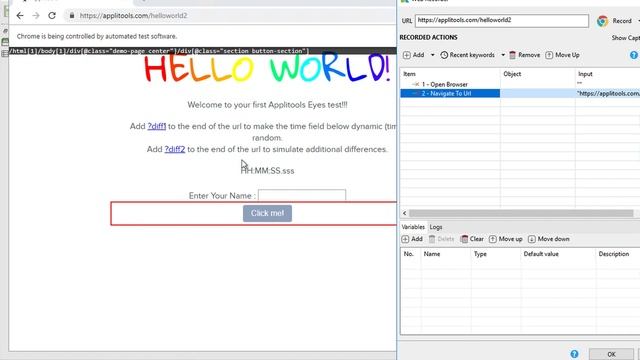
Task: Open the ?diff1 link
Action: point(157,126)
